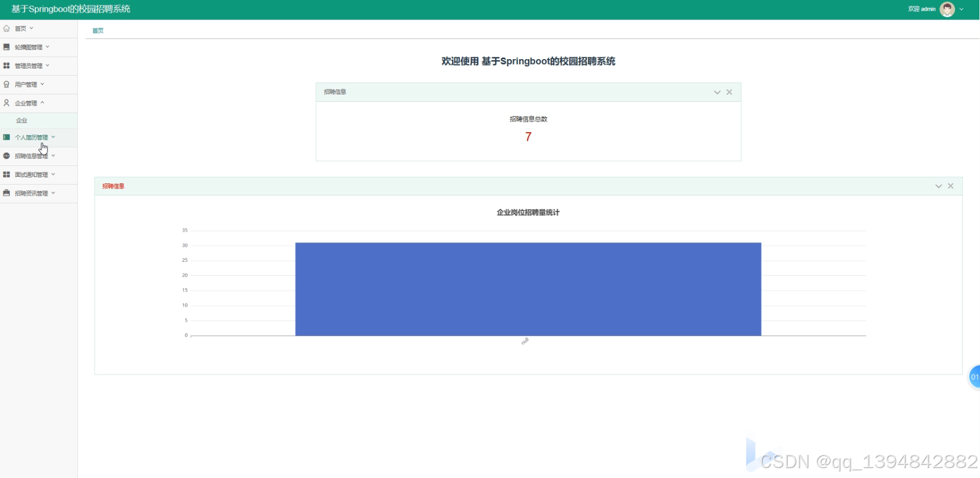This screenshot has height=478, width=980.
Task: Open the 管理员管理 menu label
Action: pos(29,66)
